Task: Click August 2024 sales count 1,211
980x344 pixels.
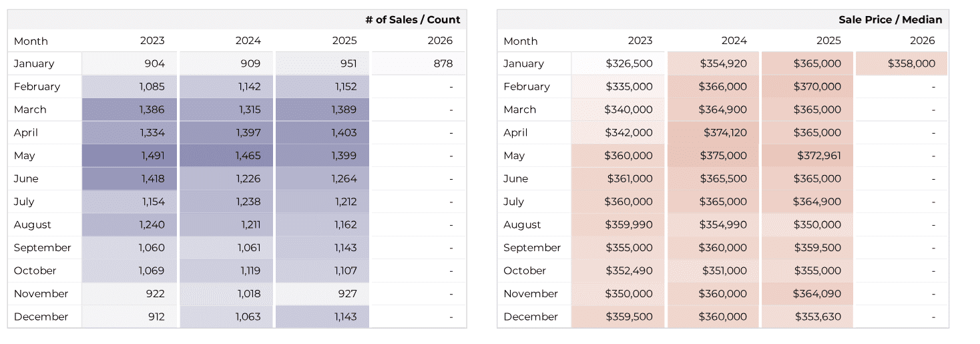Action: tap(251, 225)
